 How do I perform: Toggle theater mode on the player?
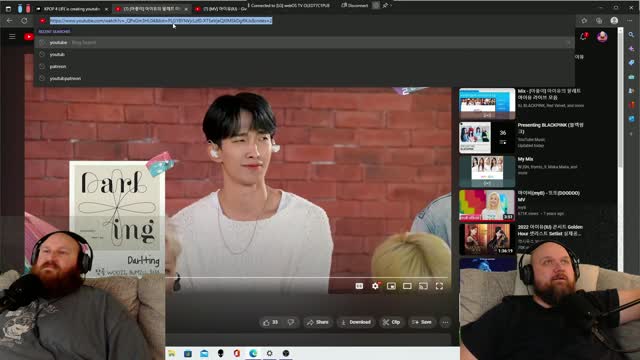pos(407,286)
